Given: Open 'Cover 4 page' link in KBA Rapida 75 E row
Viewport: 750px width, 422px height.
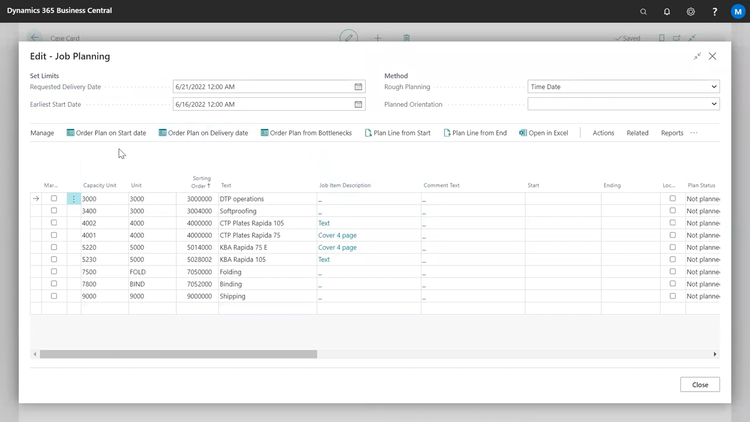Looking at the screenshot, I should [337, 247].
